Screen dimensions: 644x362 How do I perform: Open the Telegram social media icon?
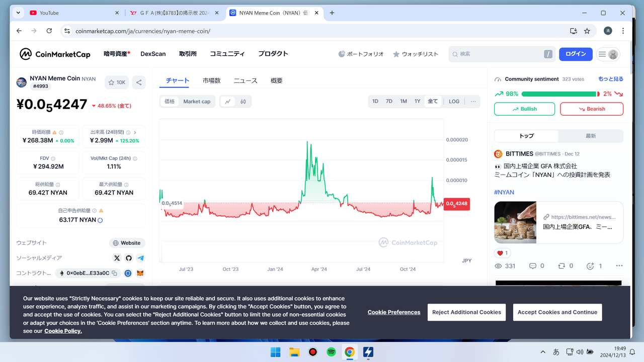[141, 258]
